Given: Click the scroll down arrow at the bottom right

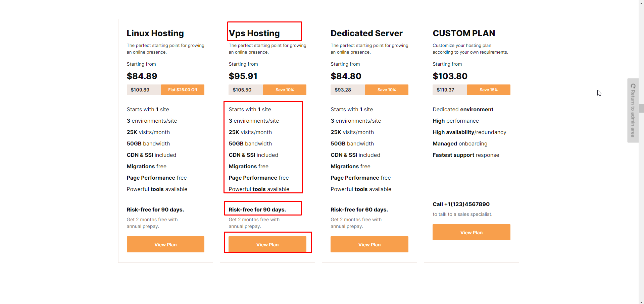Looking at the screenshot, I should click(641, 301).
